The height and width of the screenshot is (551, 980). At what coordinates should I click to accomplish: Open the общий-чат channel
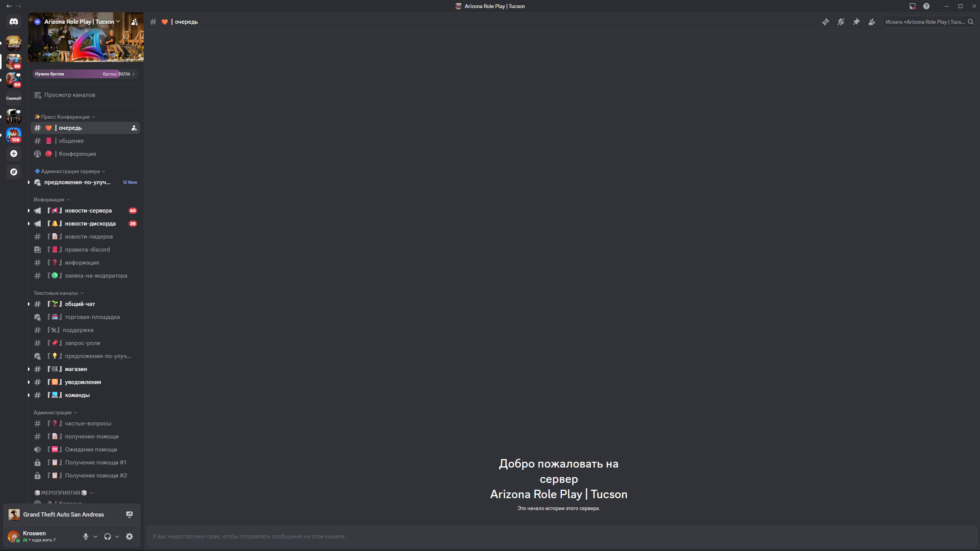[x=80, y=304]
